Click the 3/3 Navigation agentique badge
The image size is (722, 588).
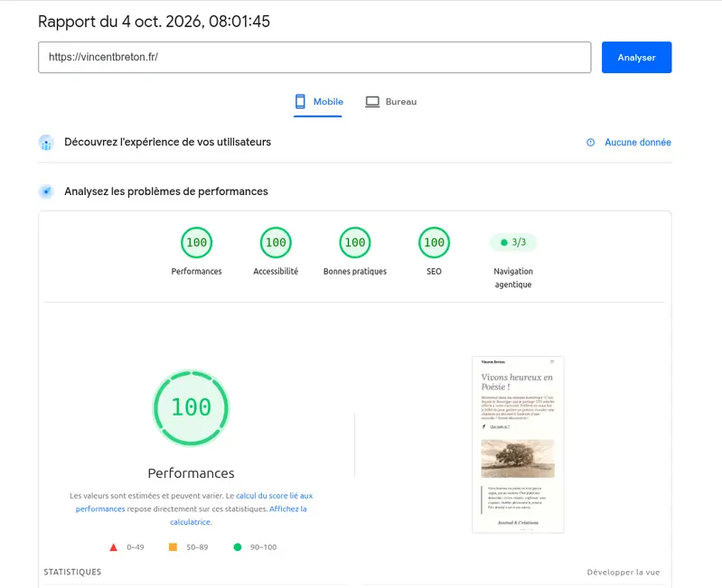tap(513, 242)
